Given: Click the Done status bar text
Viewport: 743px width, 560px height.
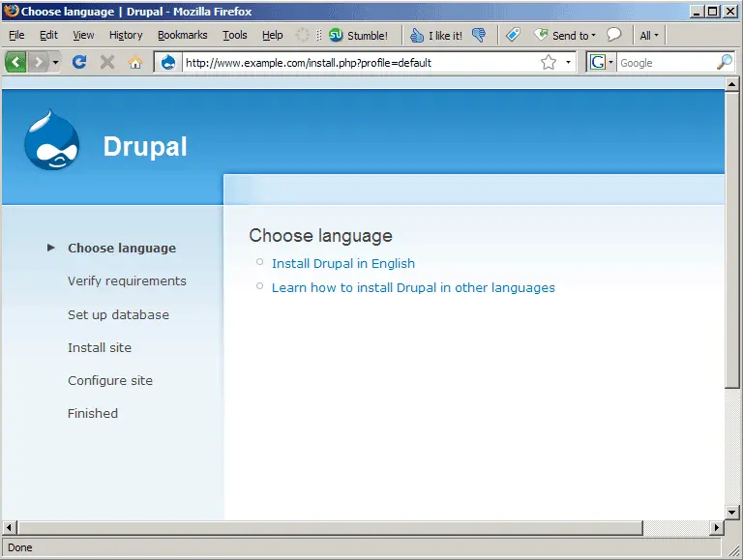Looking at the screenshot, I should [20, 547].
